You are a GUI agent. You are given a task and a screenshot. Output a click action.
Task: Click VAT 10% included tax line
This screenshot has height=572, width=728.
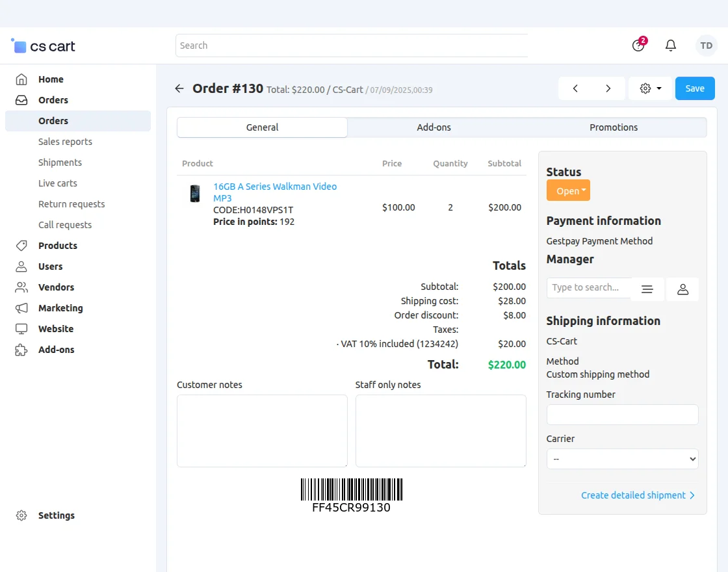click(397, 344)
